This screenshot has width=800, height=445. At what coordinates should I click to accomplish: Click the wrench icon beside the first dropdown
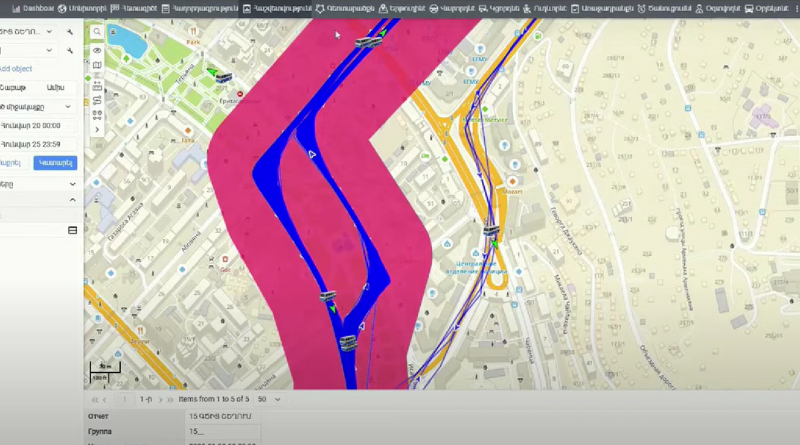pos(70,32)
